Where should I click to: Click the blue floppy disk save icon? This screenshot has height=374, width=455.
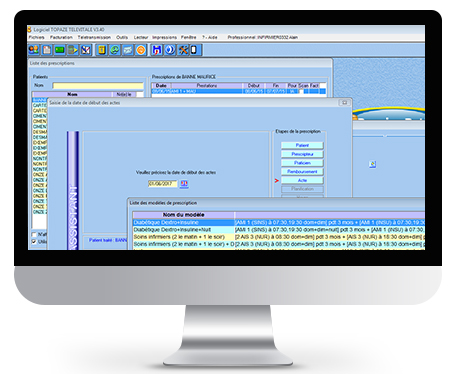(157, 50)
